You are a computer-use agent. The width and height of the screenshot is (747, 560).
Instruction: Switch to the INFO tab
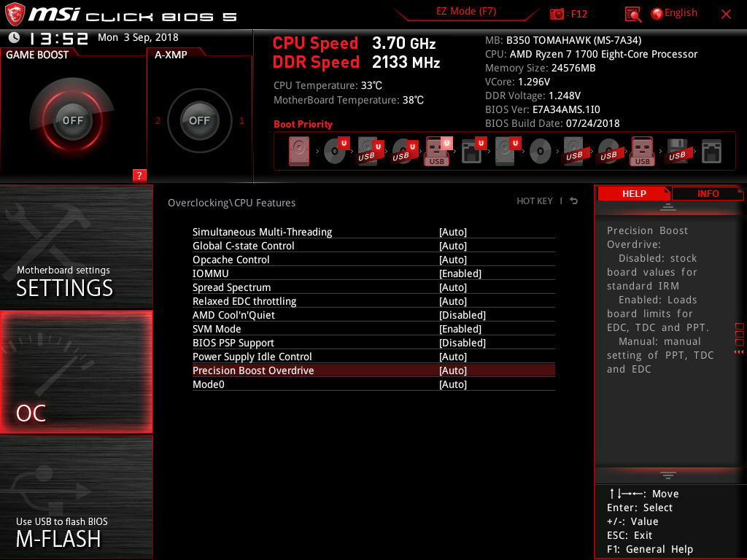click(708, 193)
